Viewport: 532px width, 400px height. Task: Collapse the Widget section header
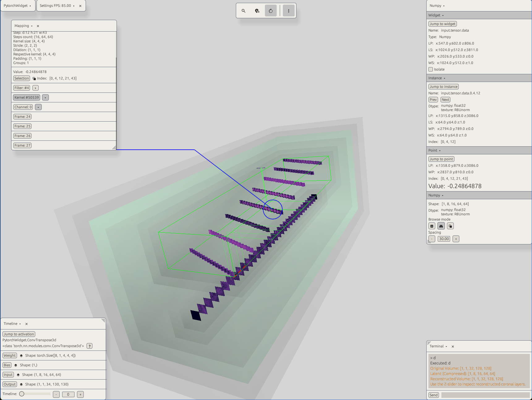click(x=479, y=15)
